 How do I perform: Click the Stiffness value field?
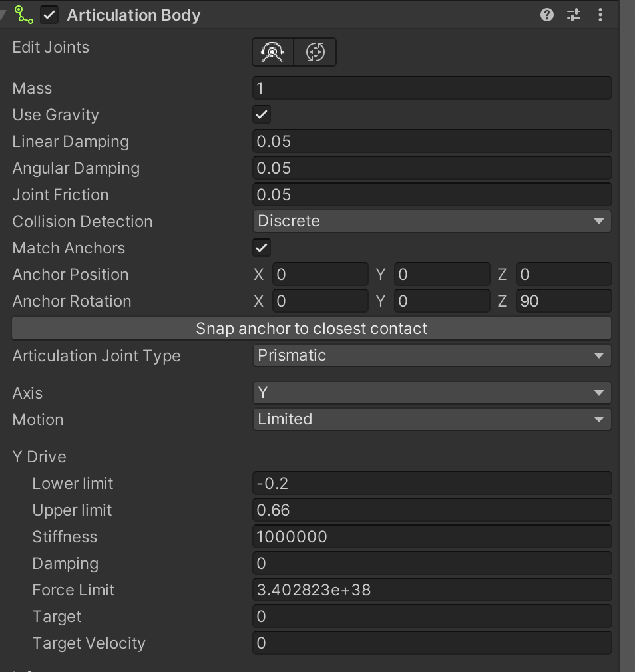coord(431,536)
